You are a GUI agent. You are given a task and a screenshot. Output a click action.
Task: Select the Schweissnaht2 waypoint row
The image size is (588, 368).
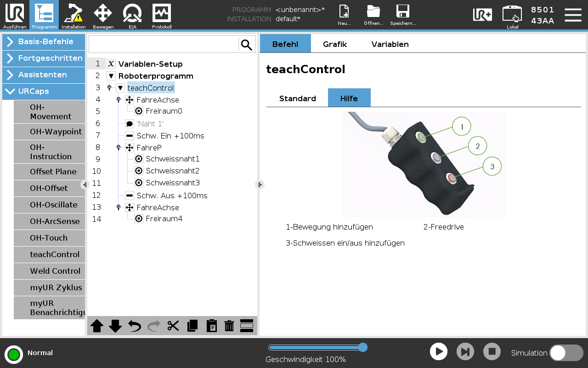[172, 171]
